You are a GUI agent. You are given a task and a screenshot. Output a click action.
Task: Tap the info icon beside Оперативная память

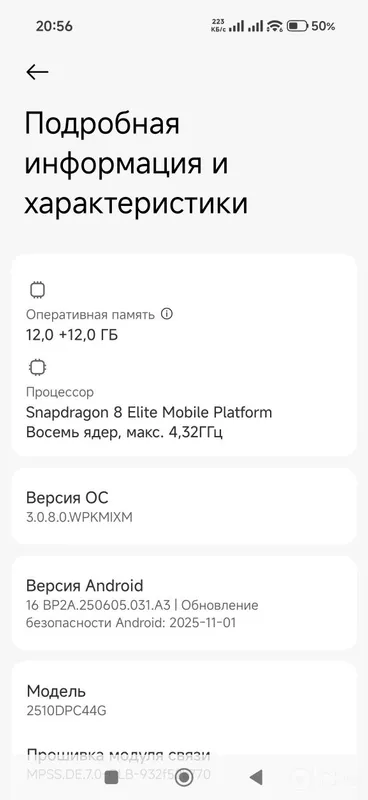(x=166, y=314)
